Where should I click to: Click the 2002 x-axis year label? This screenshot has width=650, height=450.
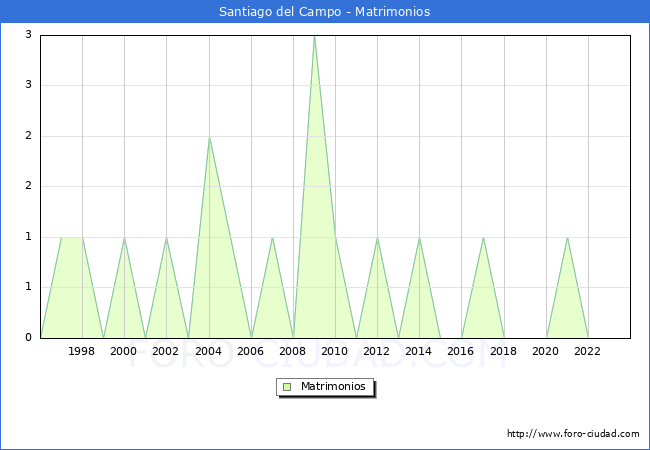165,351
